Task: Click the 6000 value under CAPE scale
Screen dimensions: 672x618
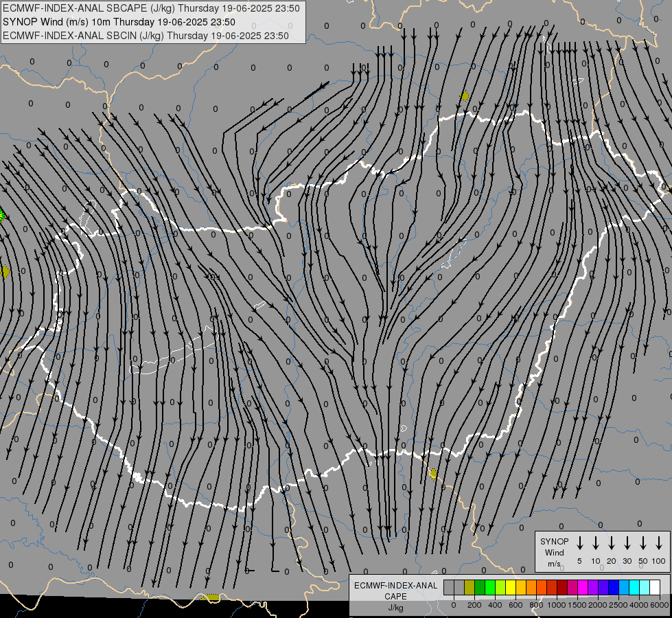Action: pos(660,605)
